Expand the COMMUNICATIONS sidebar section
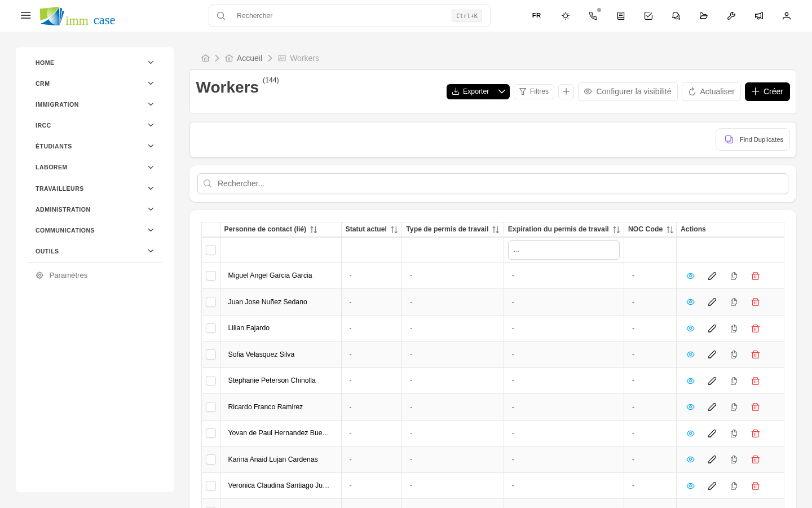The height and width of the screenshot is (508, 812). 94,230
